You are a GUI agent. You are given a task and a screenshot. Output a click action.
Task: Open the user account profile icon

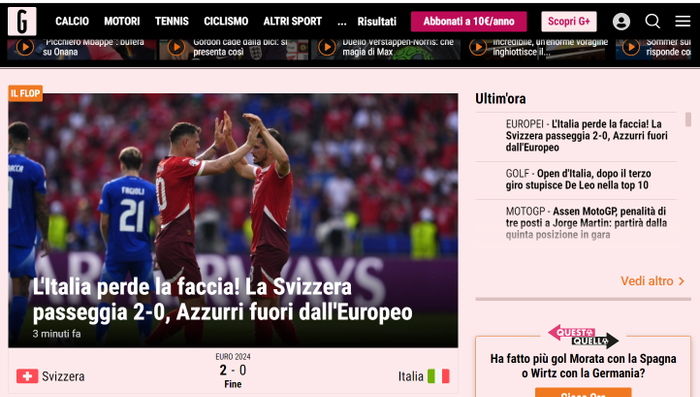621,21
